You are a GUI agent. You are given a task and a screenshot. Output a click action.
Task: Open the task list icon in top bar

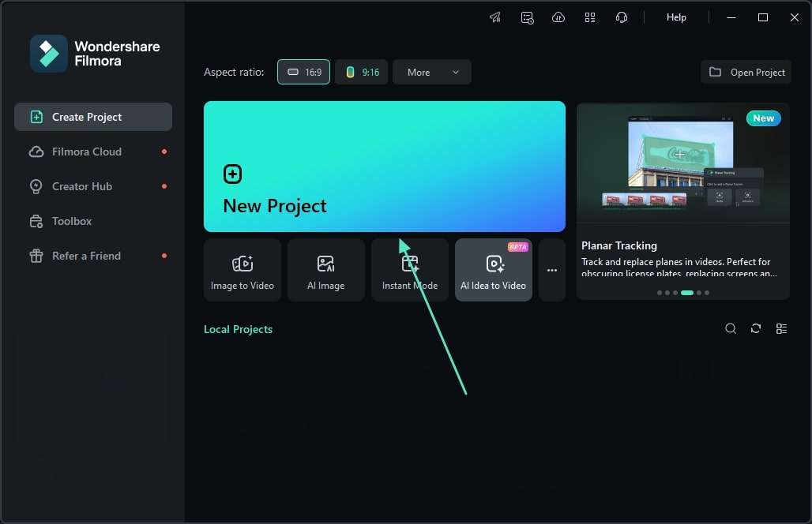527,17
